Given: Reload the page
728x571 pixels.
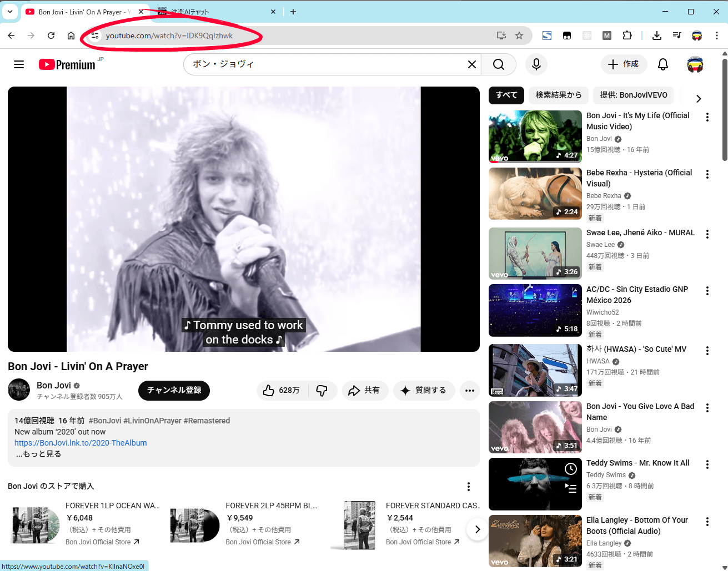Looking at the screenshot, I should click(x=51, y=36).
